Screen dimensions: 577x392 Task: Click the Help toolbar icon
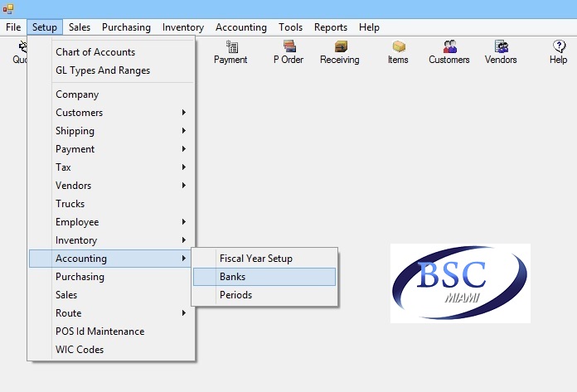click(558, 52)
